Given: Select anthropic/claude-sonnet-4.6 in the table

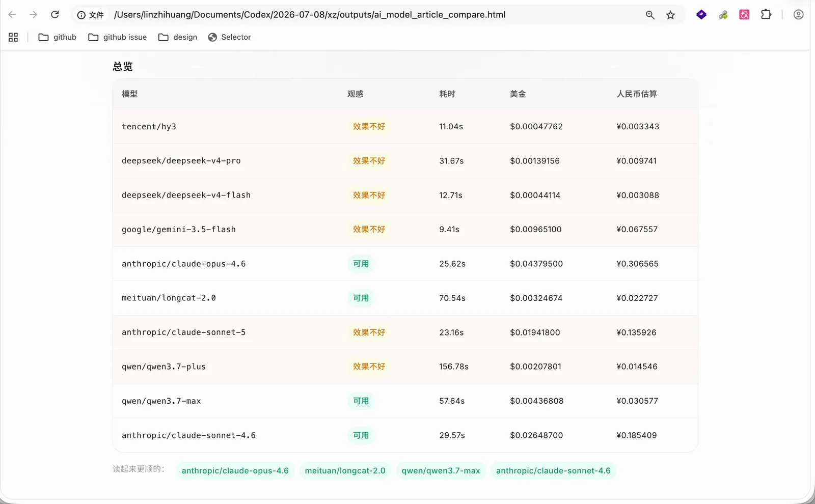Looking at the screenshot, I should [189, 435].
